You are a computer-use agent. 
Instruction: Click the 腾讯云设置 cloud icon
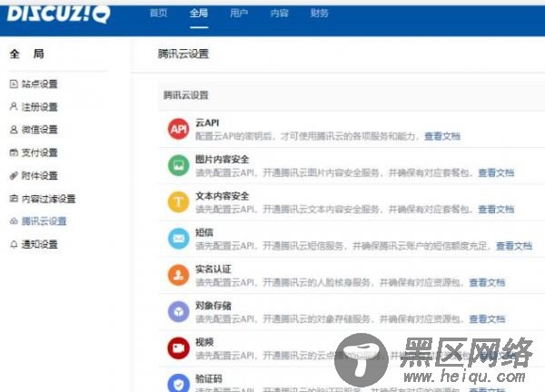point(14,221)
